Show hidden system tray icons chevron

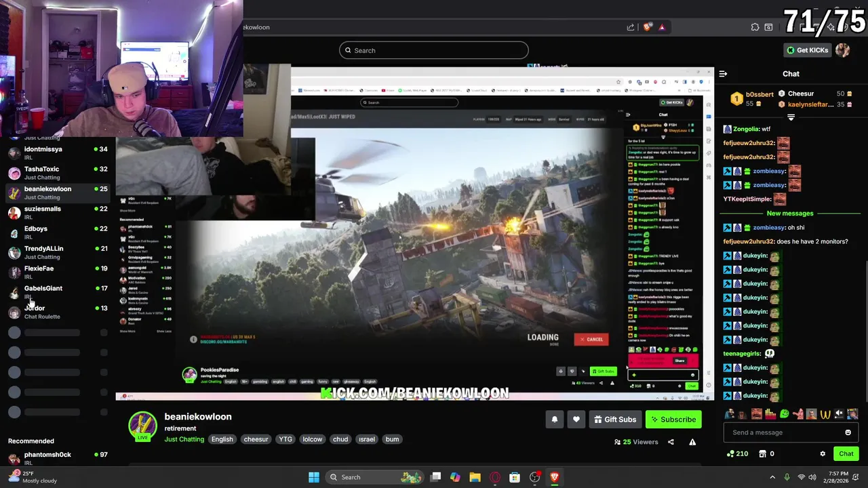tap(772, 477)
